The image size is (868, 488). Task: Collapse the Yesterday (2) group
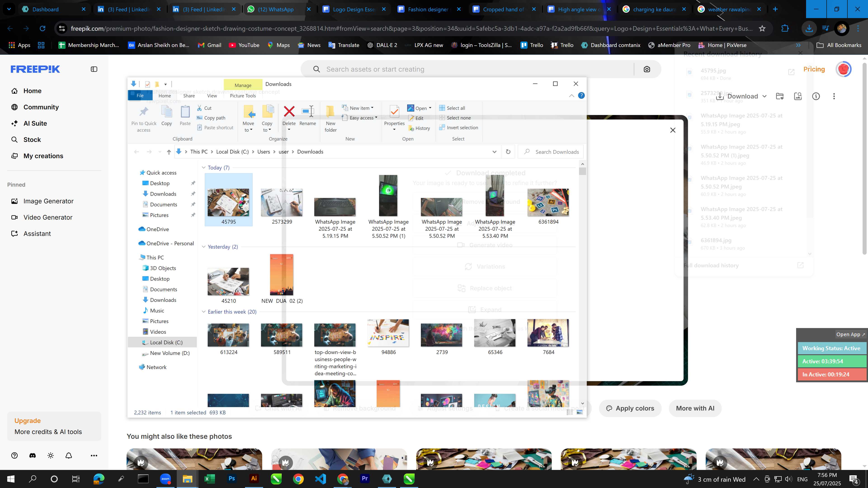pyautogui.click(x=203, y=247)
